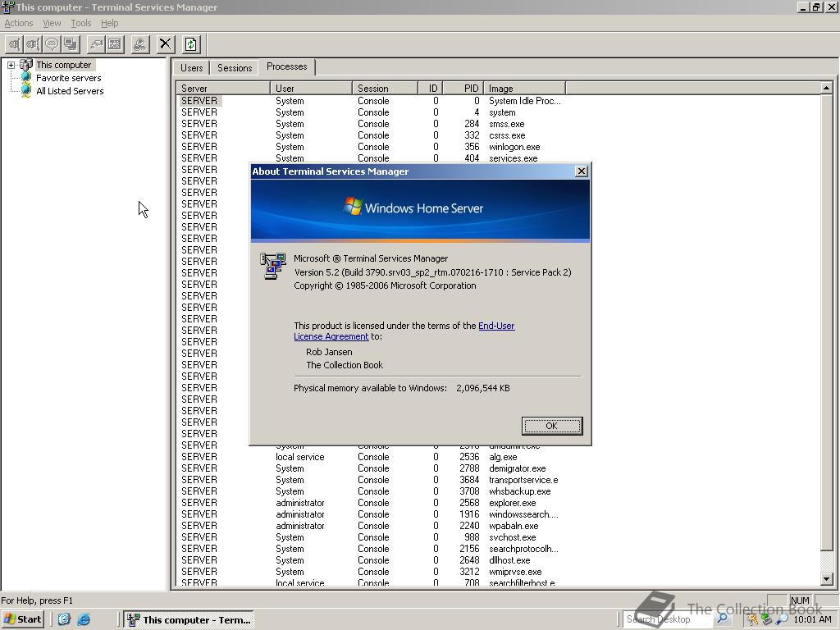The image size is (840, 630).
Task: Click the keys tray icon
Action: pyautogui.click(x=754, y=619)
